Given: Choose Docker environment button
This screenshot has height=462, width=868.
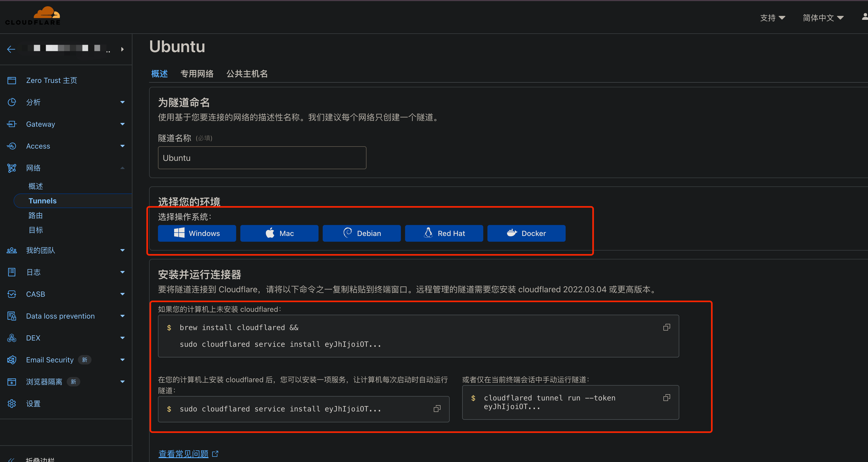Looking at the screenshot, I should tap(526, 233).
